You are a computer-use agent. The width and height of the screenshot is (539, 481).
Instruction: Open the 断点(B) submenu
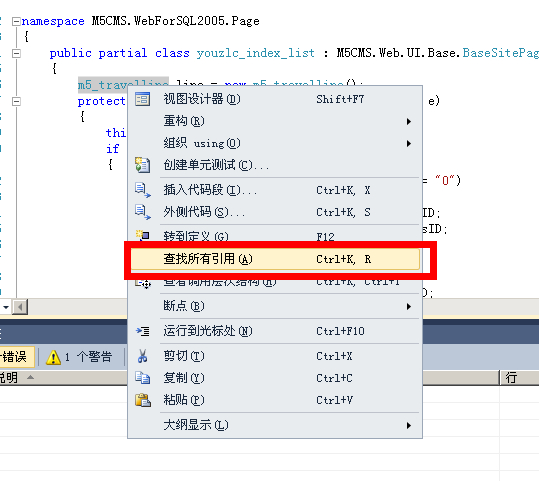tap(275, 306)
